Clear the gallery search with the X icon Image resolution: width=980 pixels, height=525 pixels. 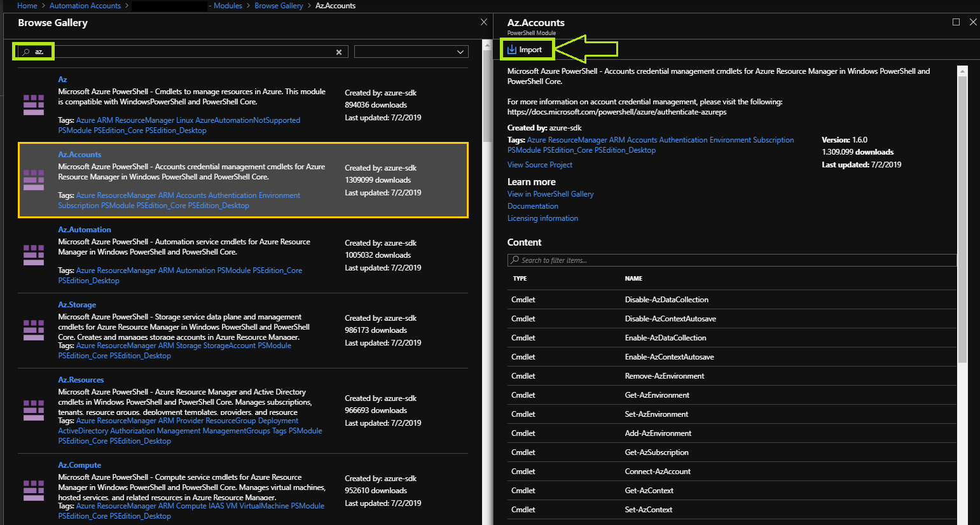(339, 52)
